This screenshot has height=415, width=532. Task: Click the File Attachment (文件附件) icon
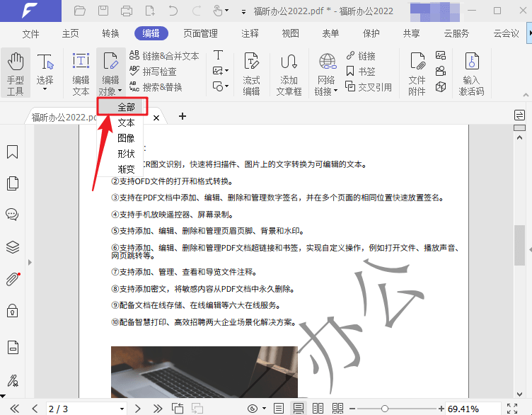pos(417,72)
